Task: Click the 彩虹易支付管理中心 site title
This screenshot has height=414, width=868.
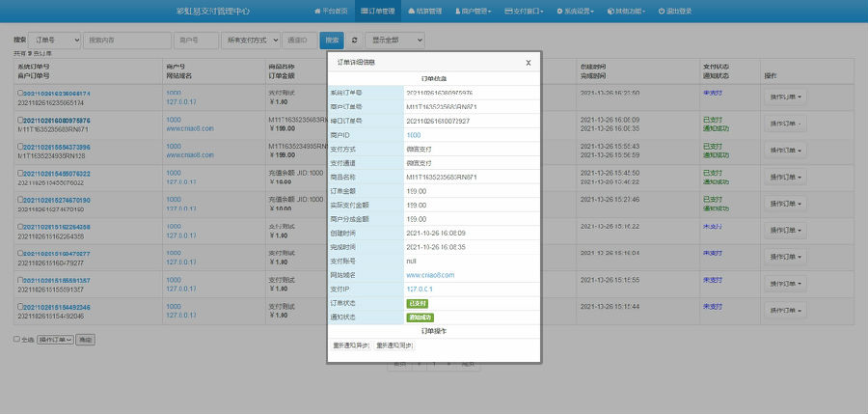Action: 212,11
